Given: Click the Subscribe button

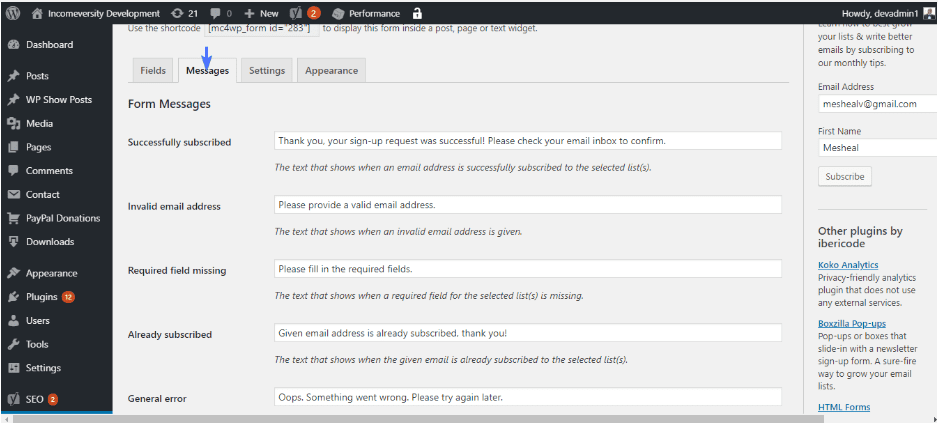Looking at the screenshot, I should [x=845, y=176].
